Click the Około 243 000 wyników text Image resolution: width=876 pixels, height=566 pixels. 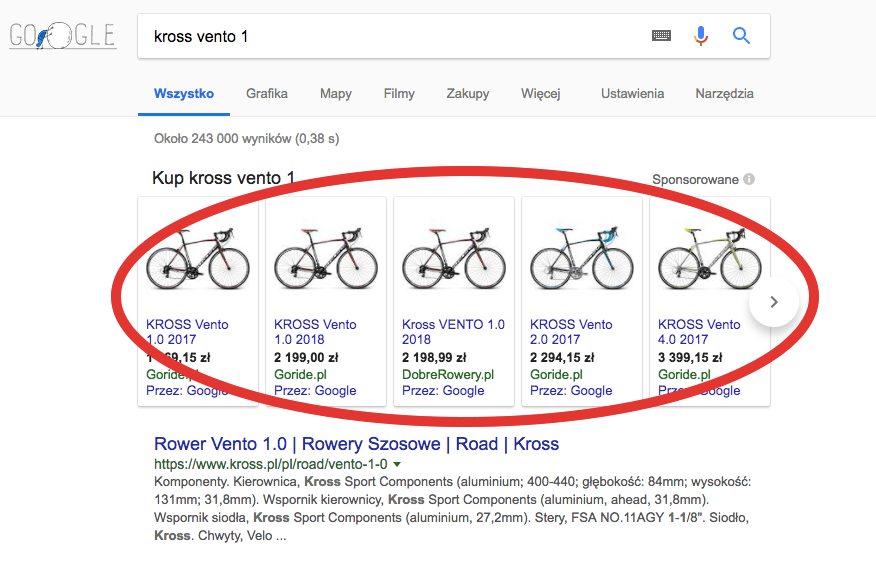(246, 139)
